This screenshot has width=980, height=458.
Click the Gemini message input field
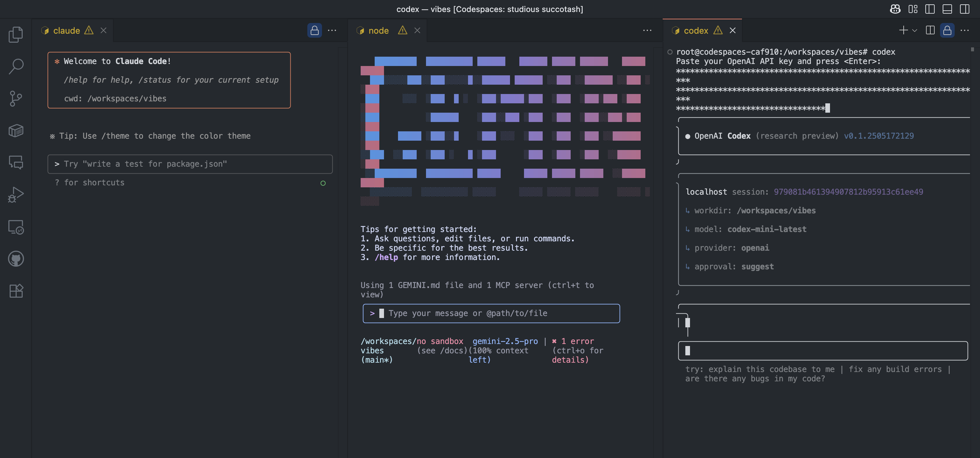(x=491, y=313)
